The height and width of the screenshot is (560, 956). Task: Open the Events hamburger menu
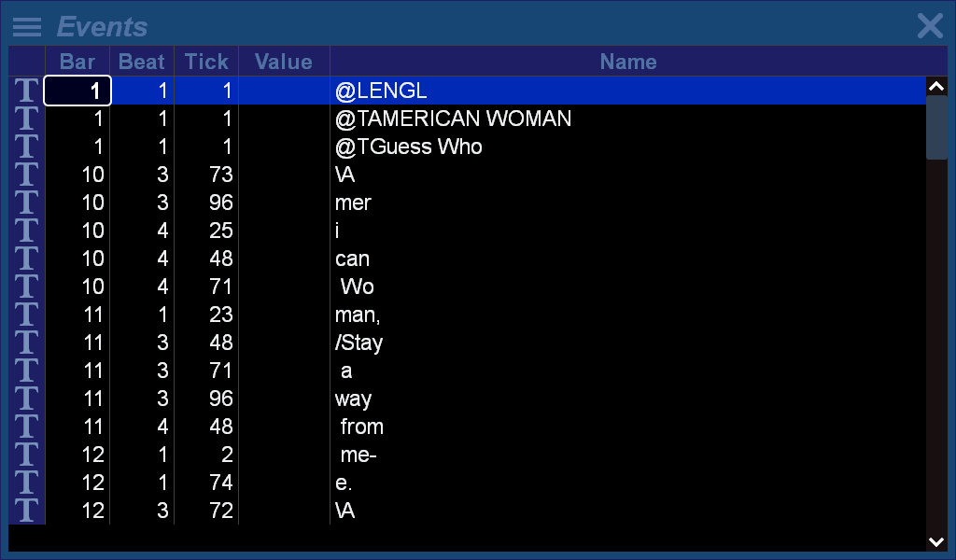[27, 27]
